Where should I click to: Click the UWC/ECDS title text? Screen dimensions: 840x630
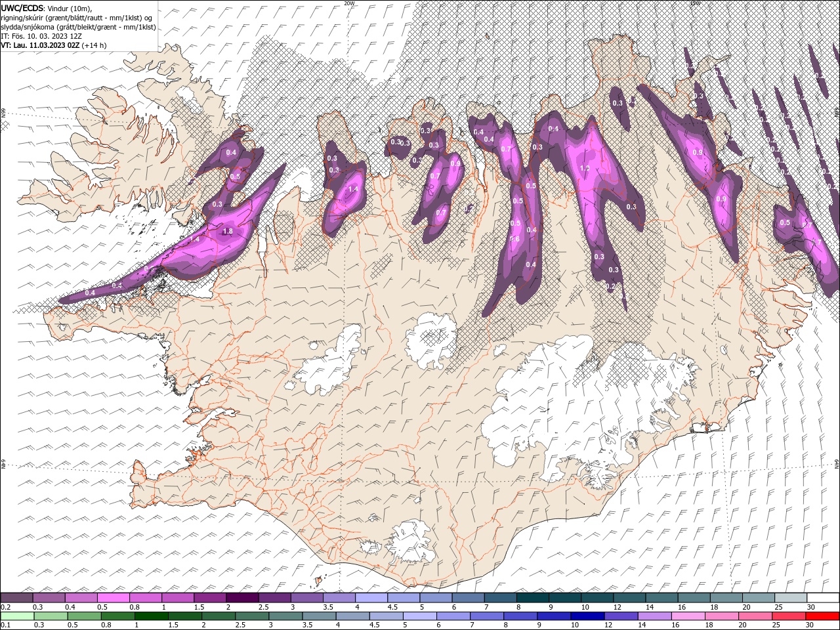pos(23,7)
